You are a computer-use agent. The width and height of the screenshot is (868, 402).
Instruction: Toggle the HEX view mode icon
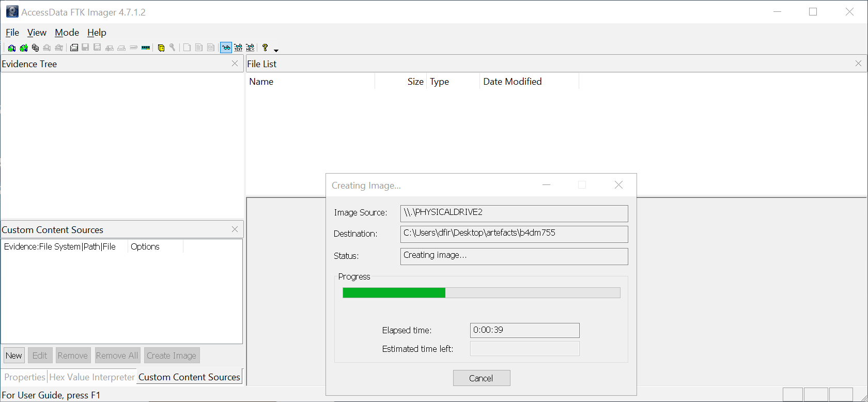[x=250, y=48]
